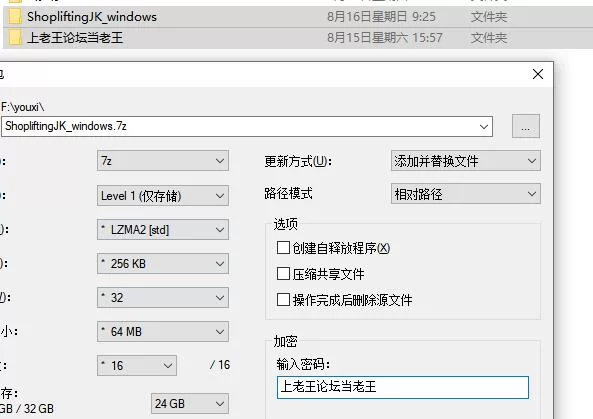Open the archive name ShopliftingJK_windows.7z dropdown
Screen dimensions: 593x419
tap(484, 126)
